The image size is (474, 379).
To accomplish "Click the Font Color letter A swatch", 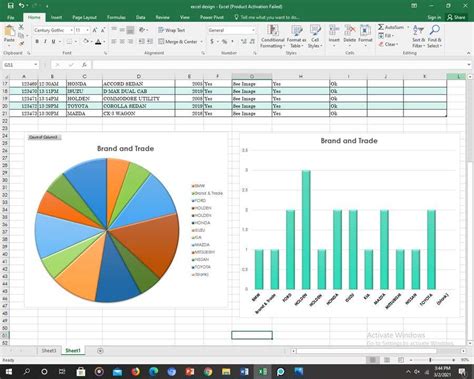I will (98, 42).
